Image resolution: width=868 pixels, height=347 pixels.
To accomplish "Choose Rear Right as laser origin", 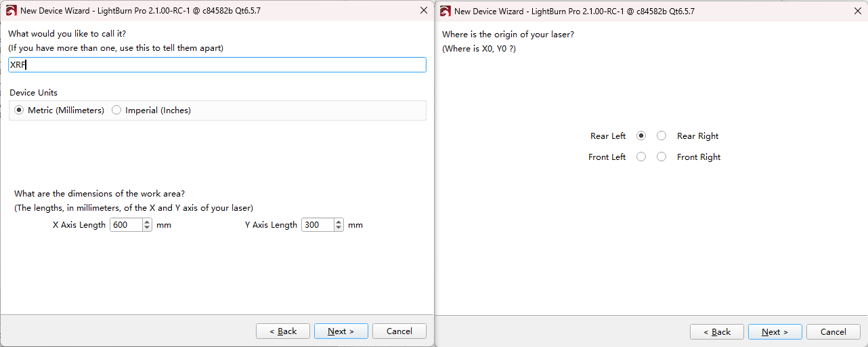I will pyautogui.click(x=661, y=136).
